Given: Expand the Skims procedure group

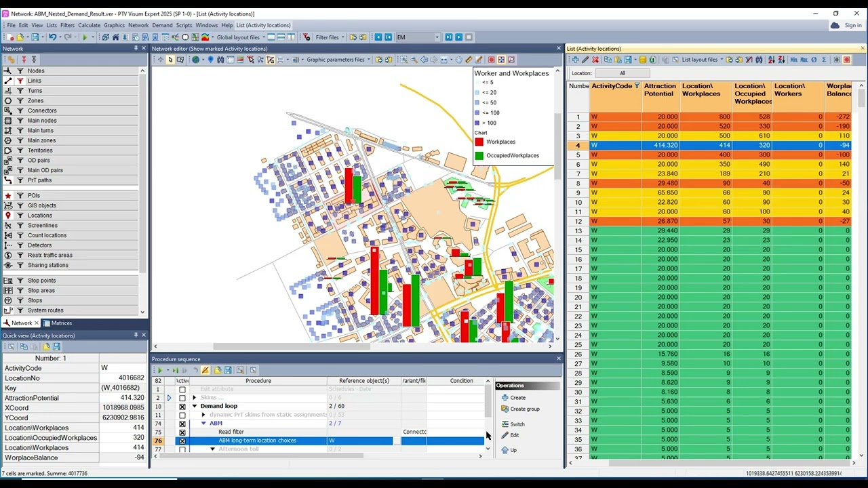Looking at the screenshot, I should (x=195, y=398).
